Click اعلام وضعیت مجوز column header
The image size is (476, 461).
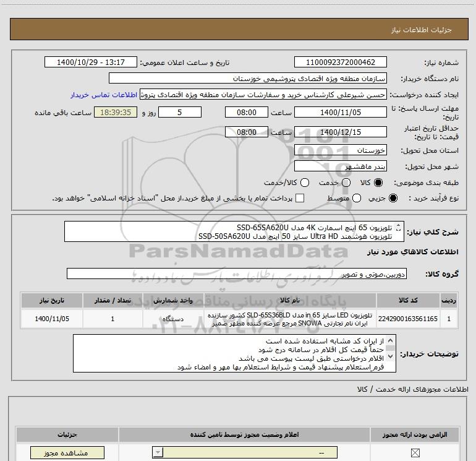[244, 434]
